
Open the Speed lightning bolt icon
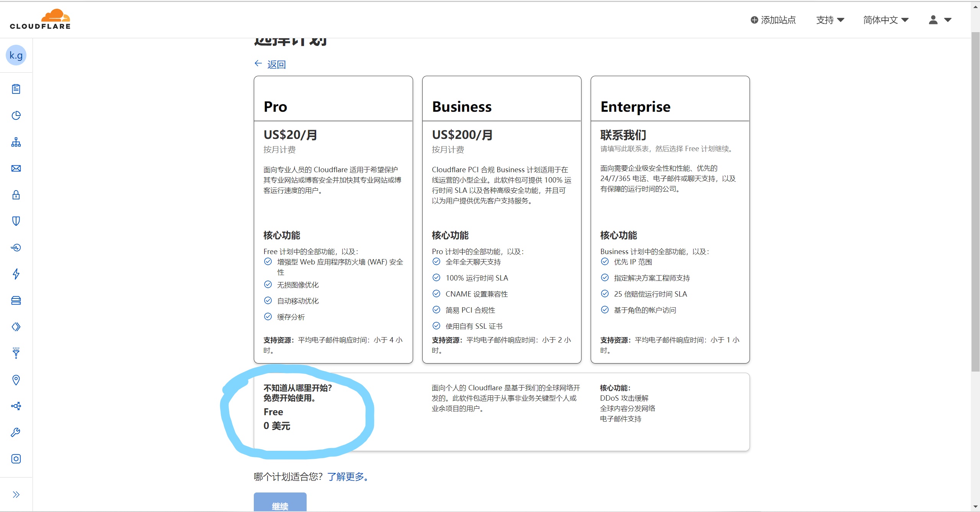pos(16,274)
